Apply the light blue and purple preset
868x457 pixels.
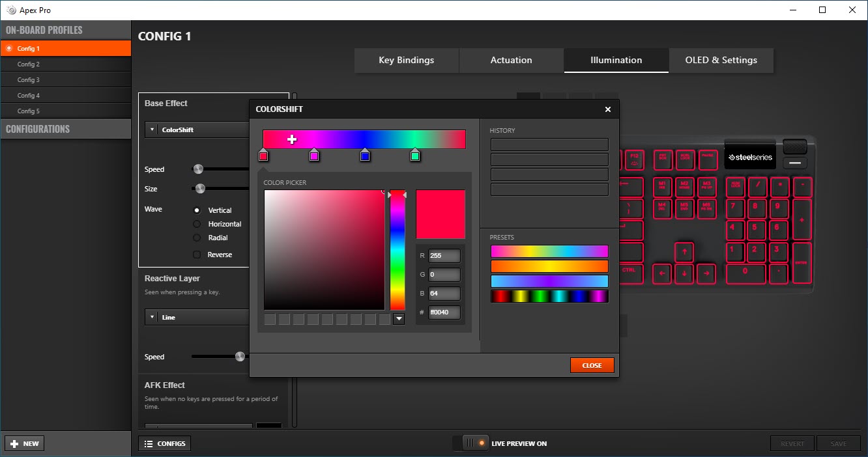click(x=549, y=281)
